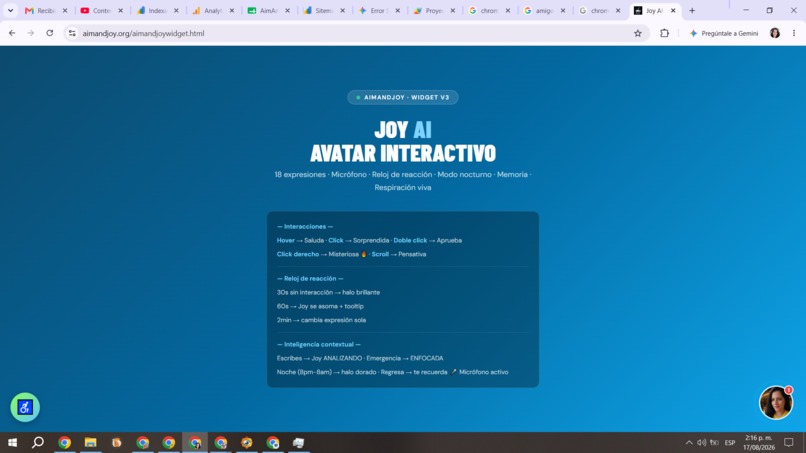
Task: Open the Windows Start menu
Action: click(12, 443)
